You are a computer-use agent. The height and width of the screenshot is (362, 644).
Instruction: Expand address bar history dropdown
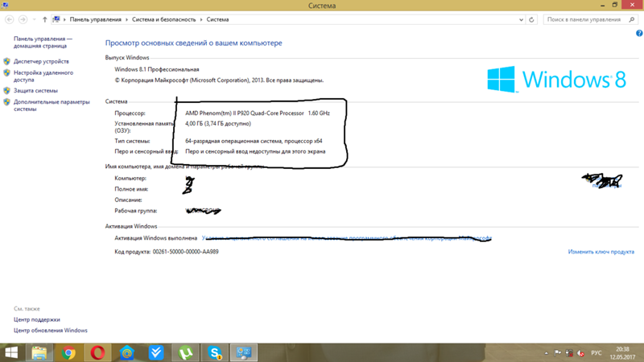tap(521, 19)
